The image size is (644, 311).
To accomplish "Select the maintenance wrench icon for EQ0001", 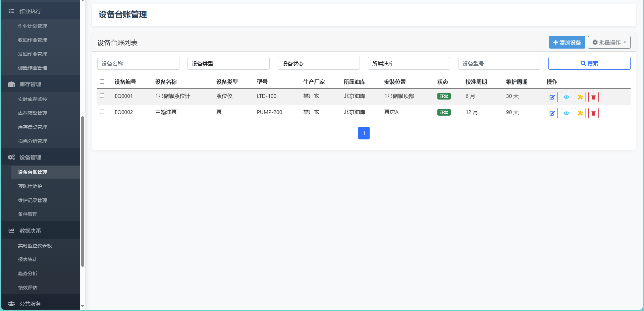I will click(x=580, y=97).
